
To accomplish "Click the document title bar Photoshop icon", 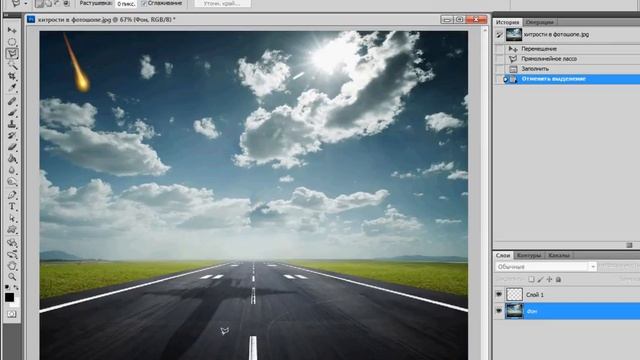I will (31, 19).
